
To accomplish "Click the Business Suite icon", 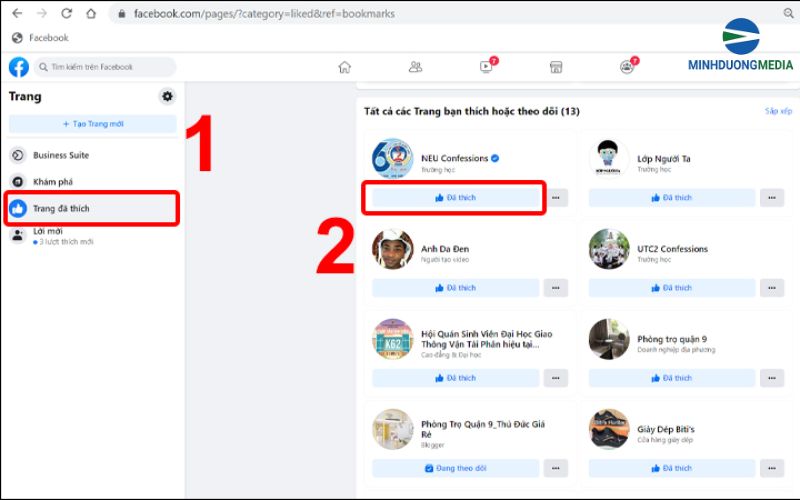I will [x=18, y=155].
